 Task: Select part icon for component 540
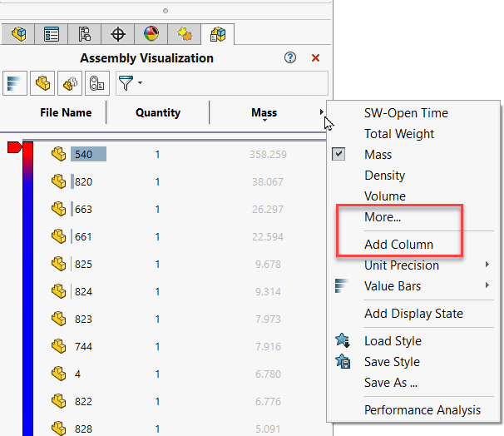[x=58, y=154]
